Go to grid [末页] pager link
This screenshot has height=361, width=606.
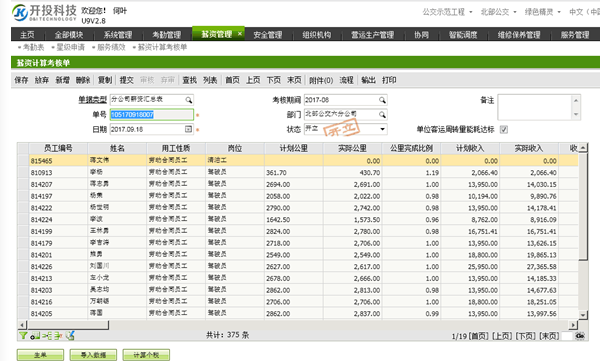click(549, 336)
